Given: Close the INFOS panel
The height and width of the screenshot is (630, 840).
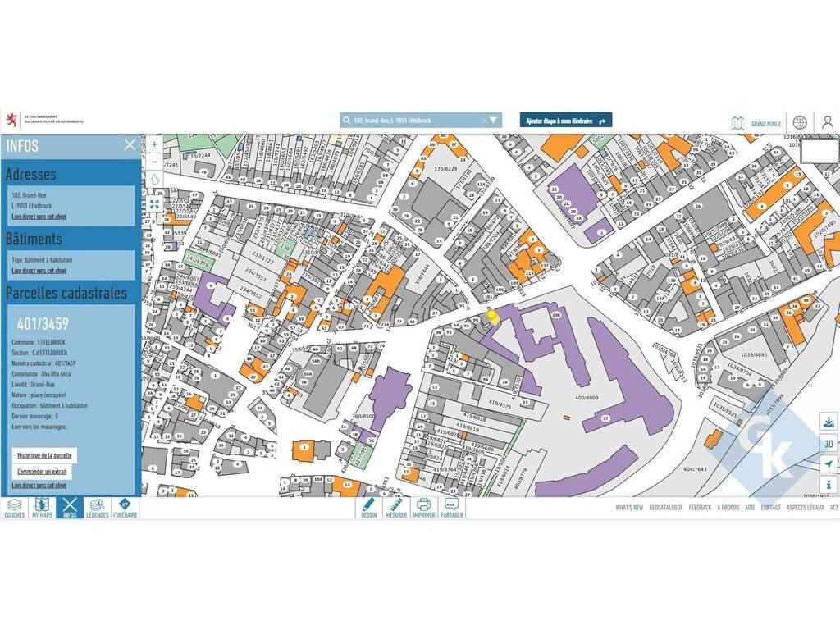Looking at the screenshot, I should [x=130, y=145].
